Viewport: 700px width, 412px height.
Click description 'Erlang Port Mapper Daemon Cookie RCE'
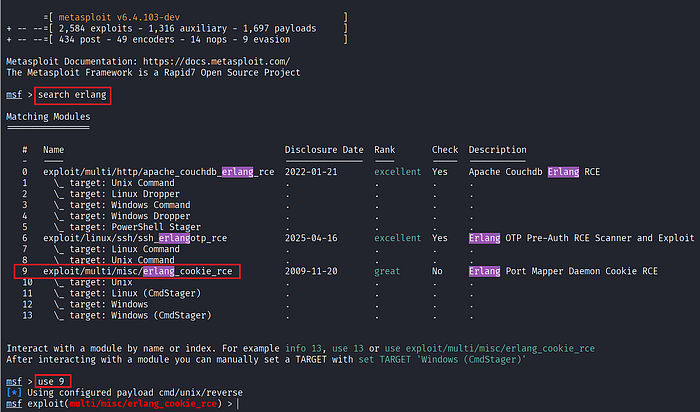coord(563,271)
